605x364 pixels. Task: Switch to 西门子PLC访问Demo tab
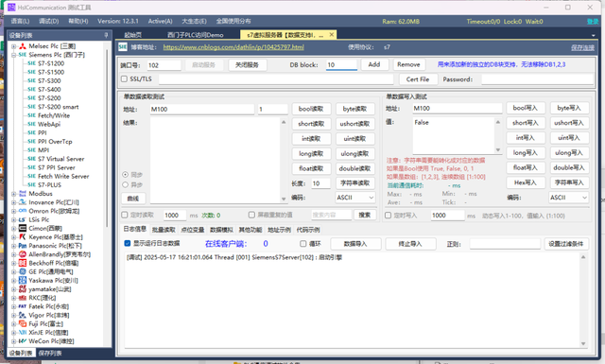click(196, 35)
